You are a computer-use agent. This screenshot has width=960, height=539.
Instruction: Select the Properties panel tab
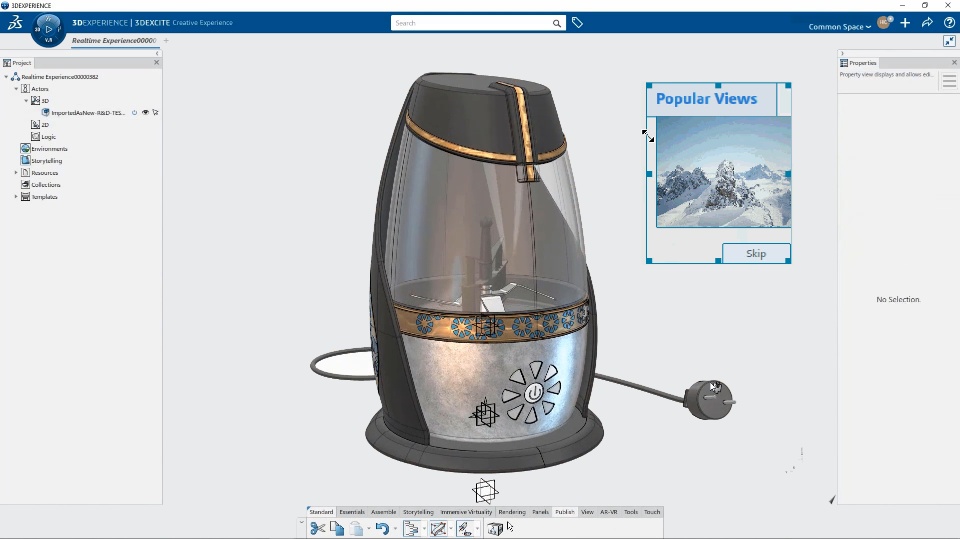[858, 62]
